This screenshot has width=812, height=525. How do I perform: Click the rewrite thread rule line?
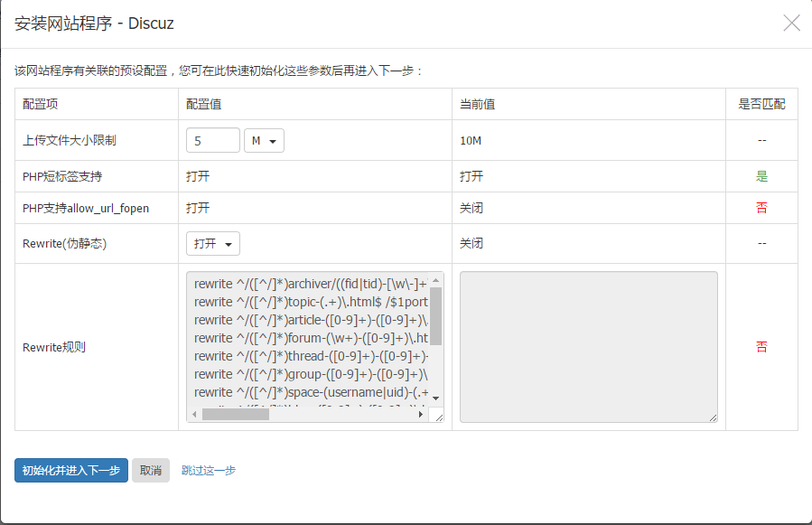point(311,357)
